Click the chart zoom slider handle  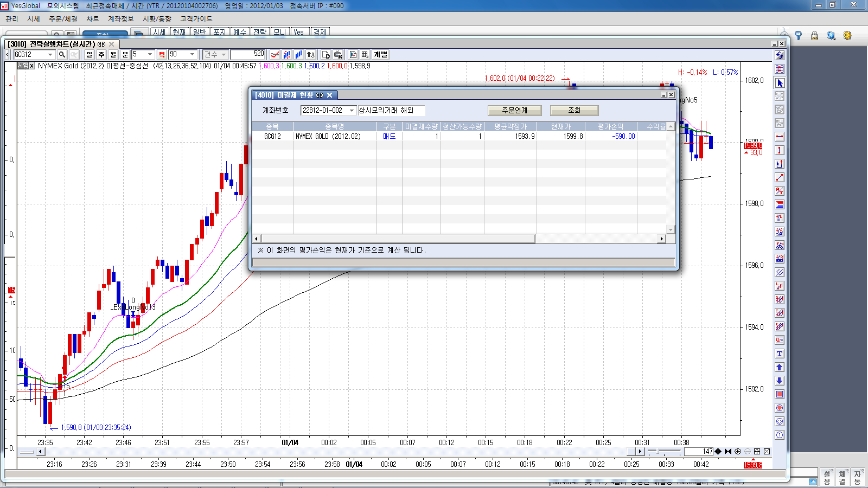click(658, 451)
